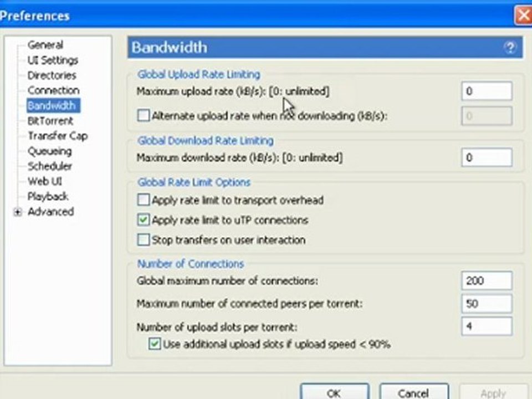Screen dimensions: 532x399
Task: Select the Bandwidth category
Action: (x=53, y=105)
